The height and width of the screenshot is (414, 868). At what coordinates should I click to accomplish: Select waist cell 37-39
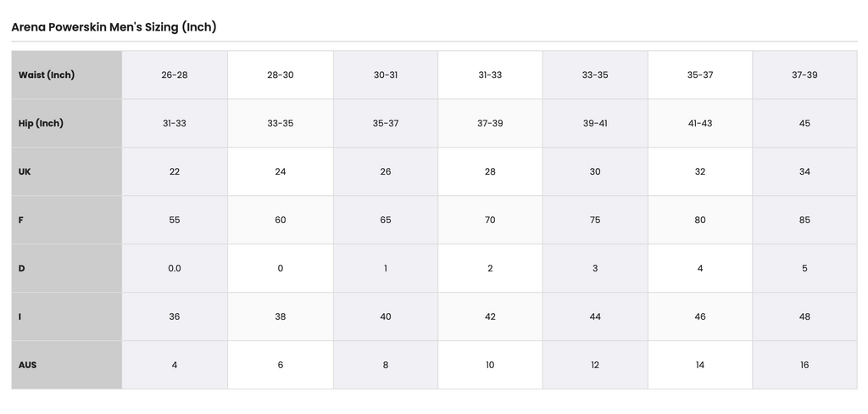804,75
